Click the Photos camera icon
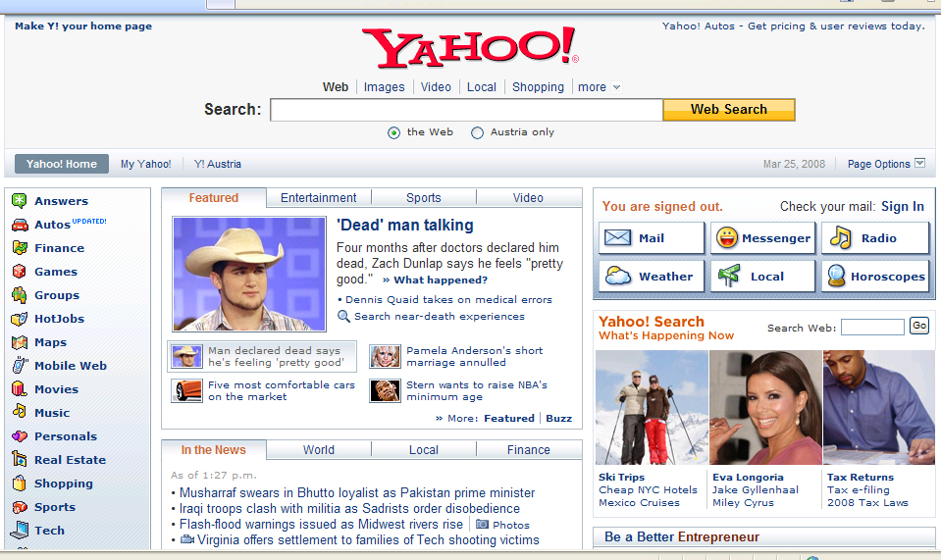This screenshot has height=560, width=941. pyautogui.click(x=482, y=524)
